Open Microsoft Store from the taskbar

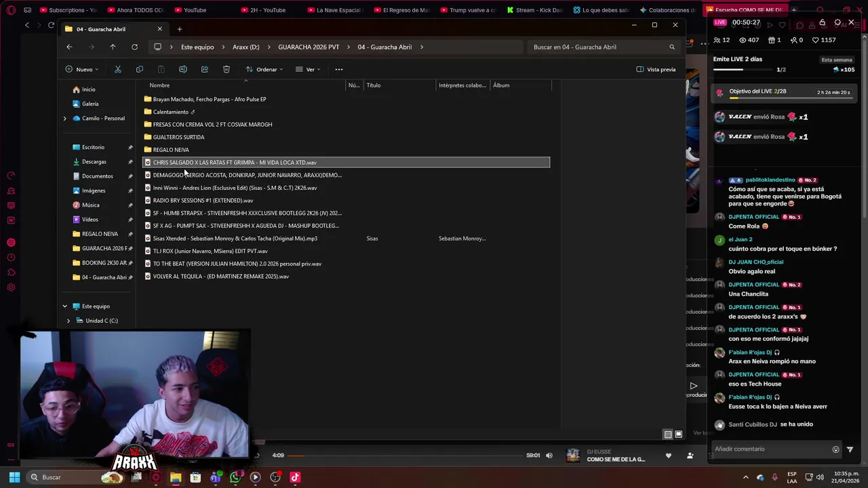pos(195,477)
